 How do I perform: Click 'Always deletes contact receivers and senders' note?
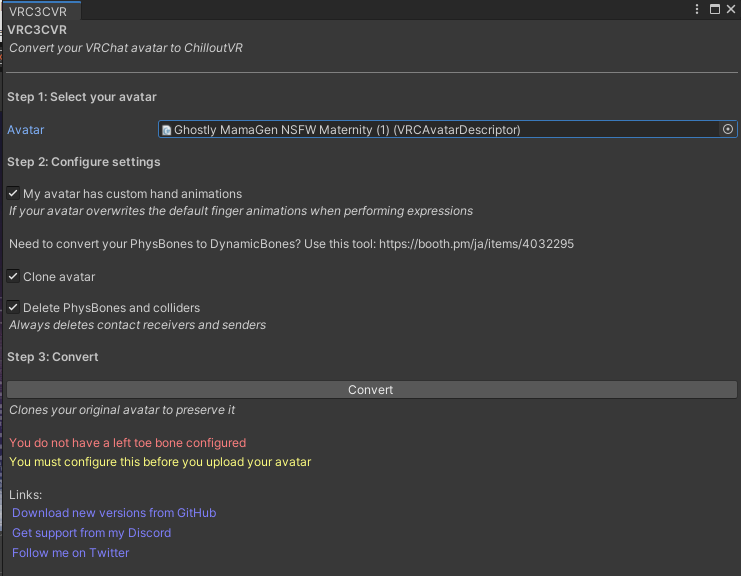(138, 325)
